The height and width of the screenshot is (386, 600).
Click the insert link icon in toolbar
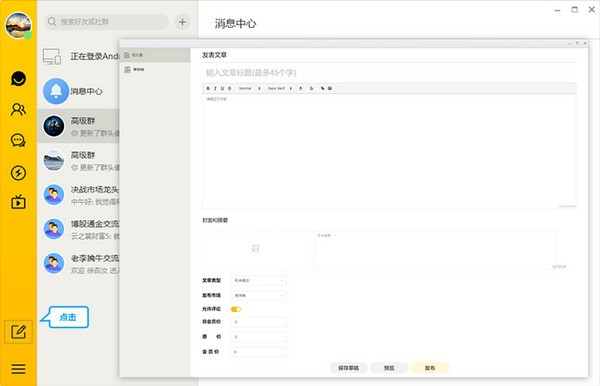[323, 88]
